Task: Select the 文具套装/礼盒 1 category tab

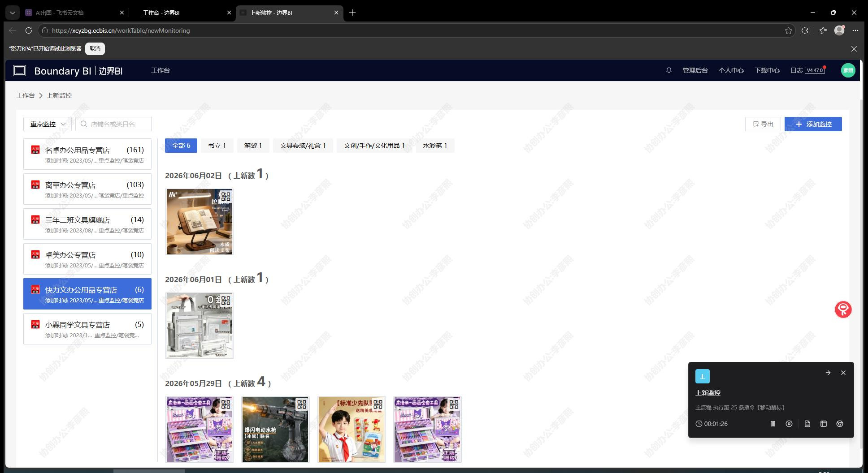Action: [x=303, y=146]
